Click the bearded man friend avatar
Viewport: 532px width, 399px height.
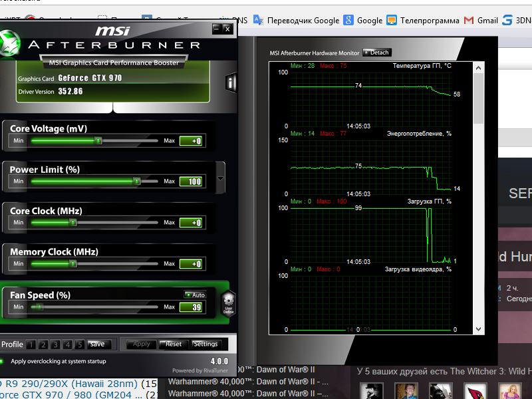click(372, 391)
